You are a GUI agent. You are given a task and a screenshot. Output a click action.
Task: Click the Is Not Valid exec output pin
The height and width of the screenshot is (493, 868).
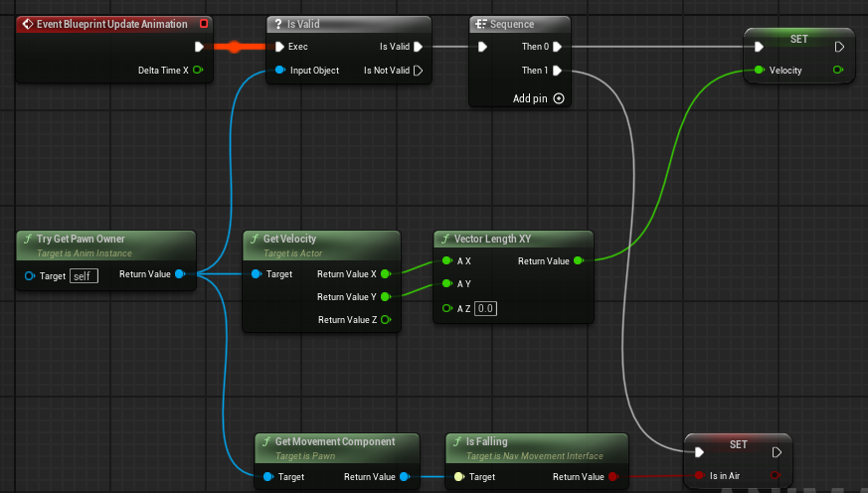click(418, 71)
